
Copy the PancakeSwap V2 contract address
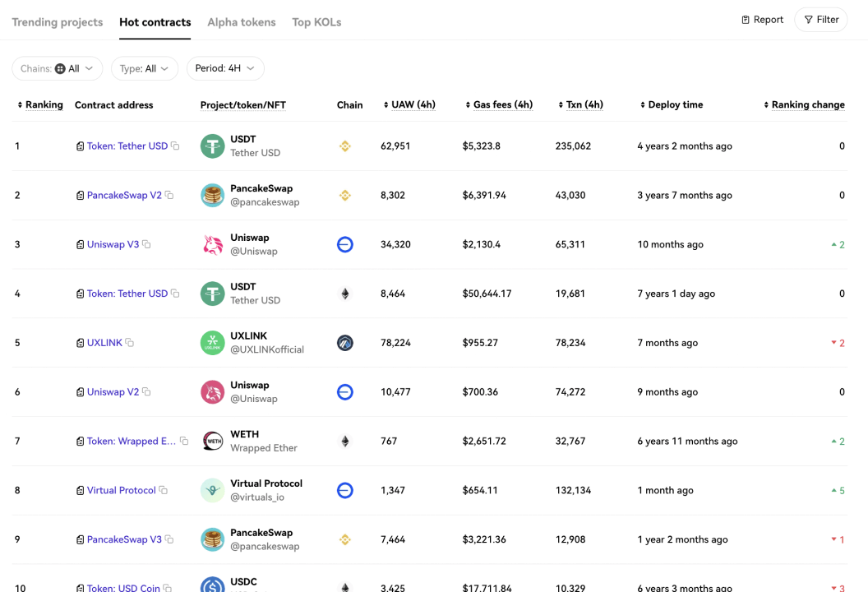pyautogui.click(x=169, y=195)
